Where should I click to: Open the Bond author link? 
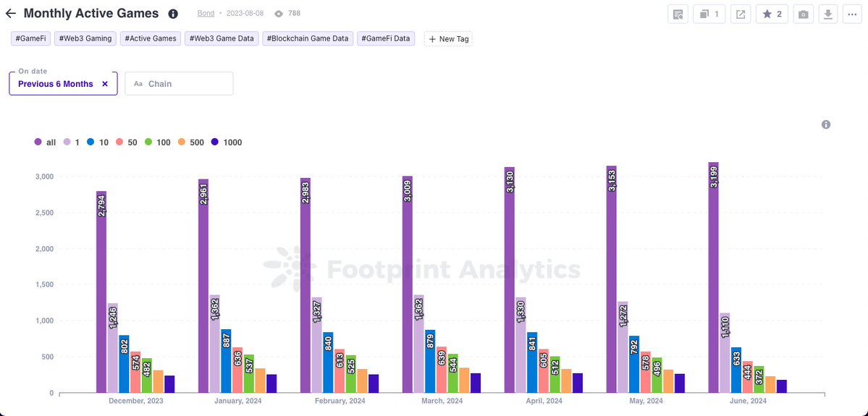[206, 13]
